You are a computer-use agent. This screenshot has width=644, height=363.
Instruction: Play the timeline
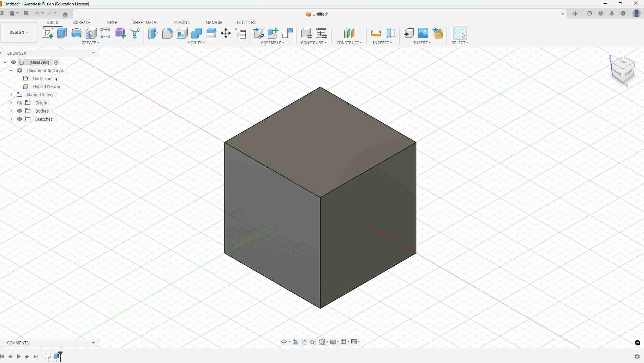point(19,357)
